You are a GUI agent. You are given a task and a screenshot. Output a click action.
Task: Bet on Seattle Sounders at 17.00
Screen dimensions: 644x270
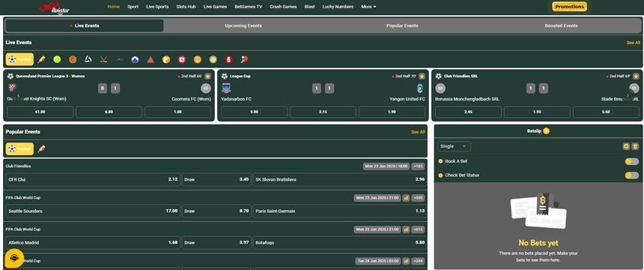93,211
